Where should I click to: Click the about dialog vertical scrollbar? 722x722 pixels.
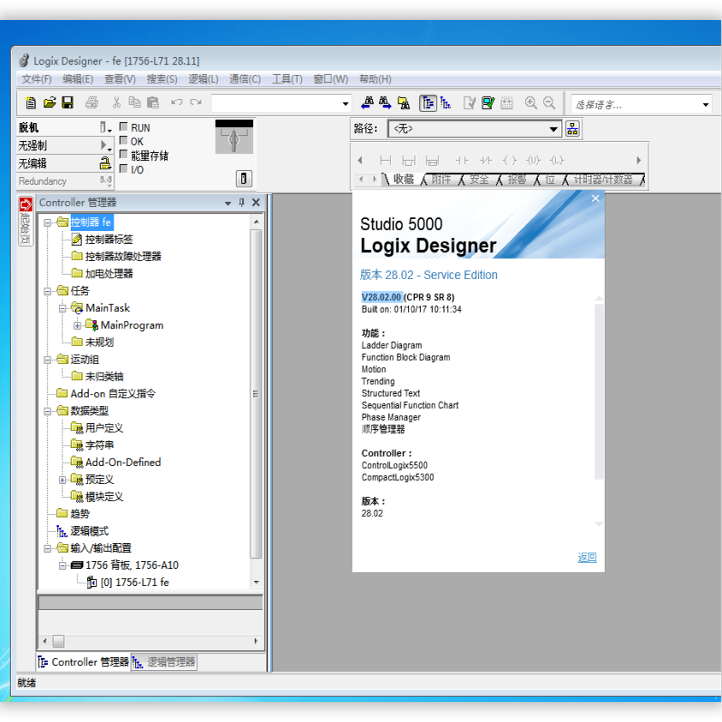pyautogui.click(x=599, y=391)
